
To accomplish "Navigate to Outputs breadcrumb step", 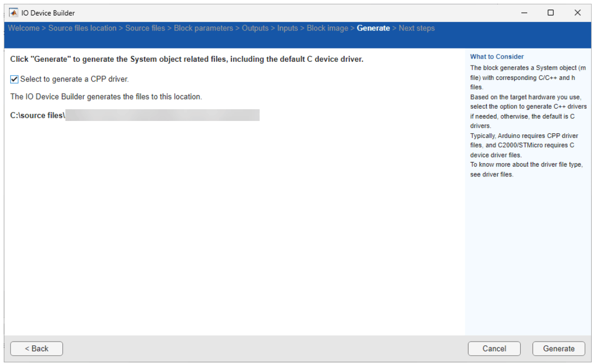I will (255, 28).
